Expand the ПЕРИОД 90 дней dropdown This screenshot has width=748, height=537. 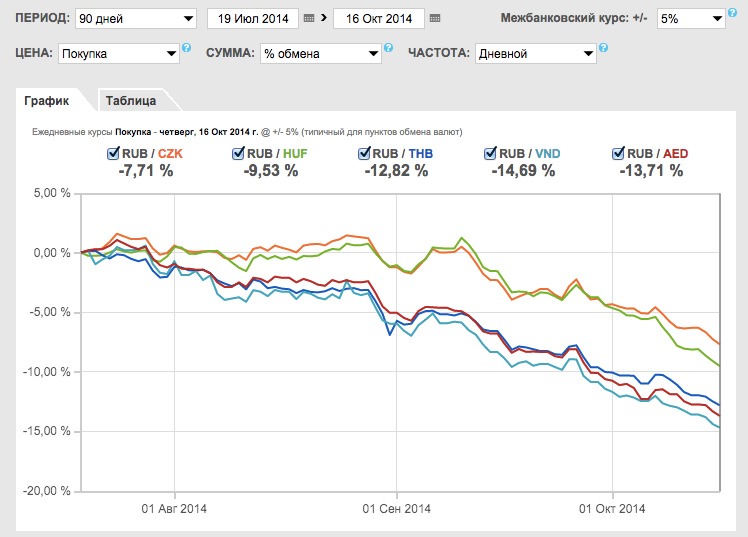pos(137,19)
